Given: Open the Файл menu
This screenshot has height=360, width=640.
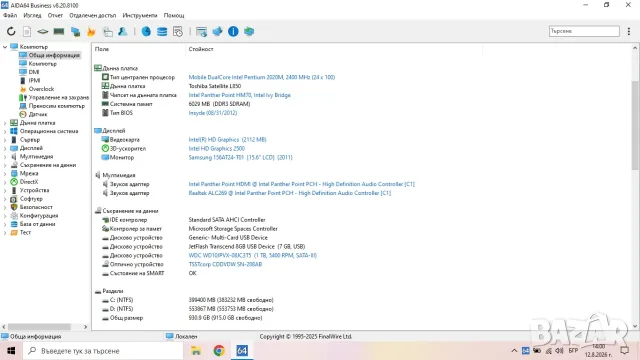Looking at the screenshot, I should coord(10,15).
